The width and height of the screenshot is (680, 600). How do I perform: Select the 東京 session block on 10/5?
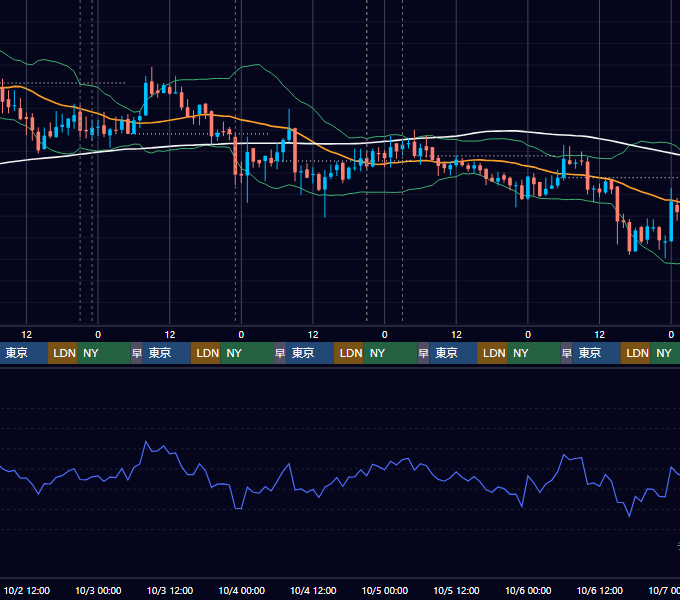click(454, 353)
